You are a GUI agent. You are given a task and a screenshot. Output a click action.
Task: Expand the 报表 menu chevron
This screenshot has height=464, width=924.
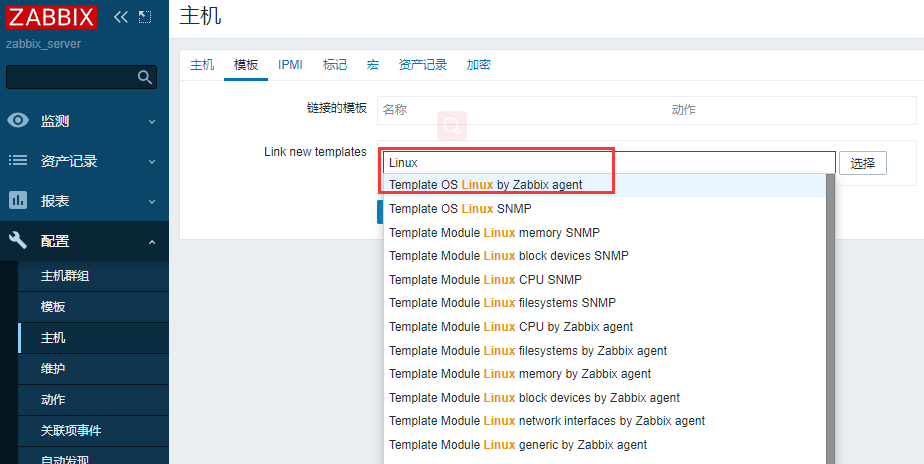coord(152,202)
